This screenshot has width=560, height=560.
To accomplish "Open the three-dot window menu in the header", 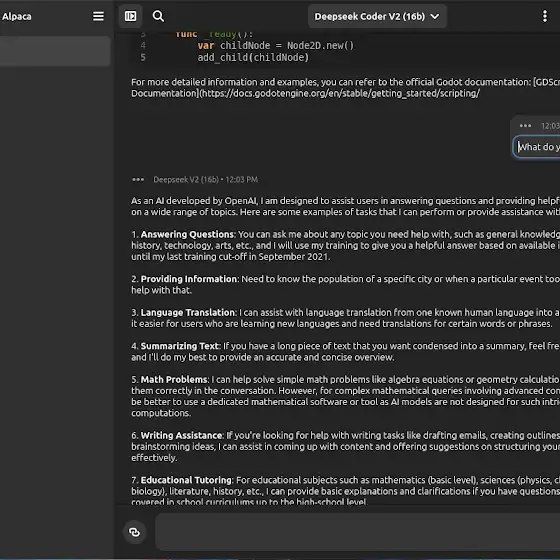I will pos(545,16).
